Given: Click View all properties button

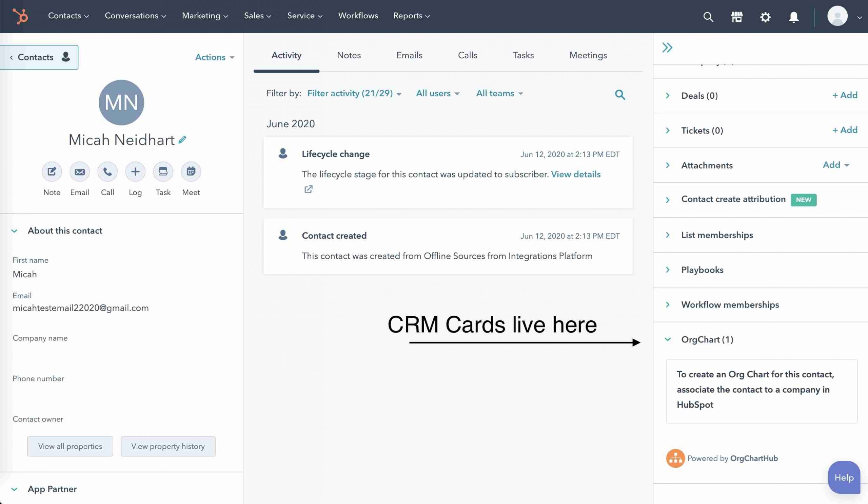Looking at the screenshot, I should point(70,446).
